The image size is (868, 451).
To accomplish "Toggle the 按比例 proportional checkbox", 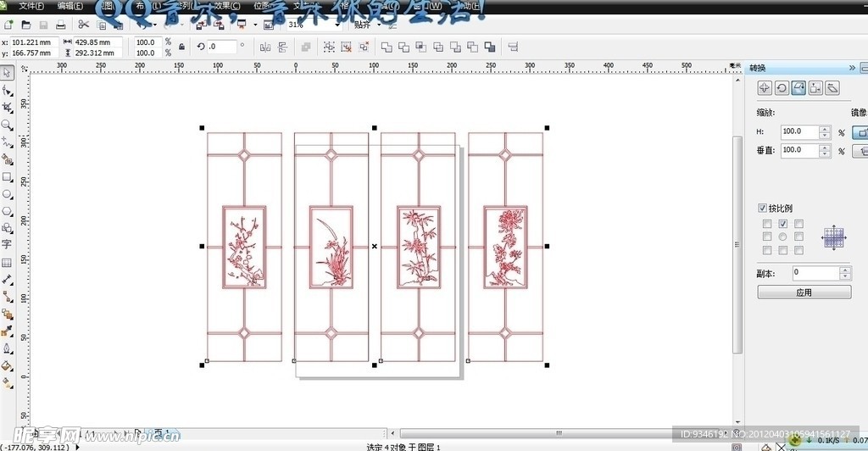I will click(763, 208).
